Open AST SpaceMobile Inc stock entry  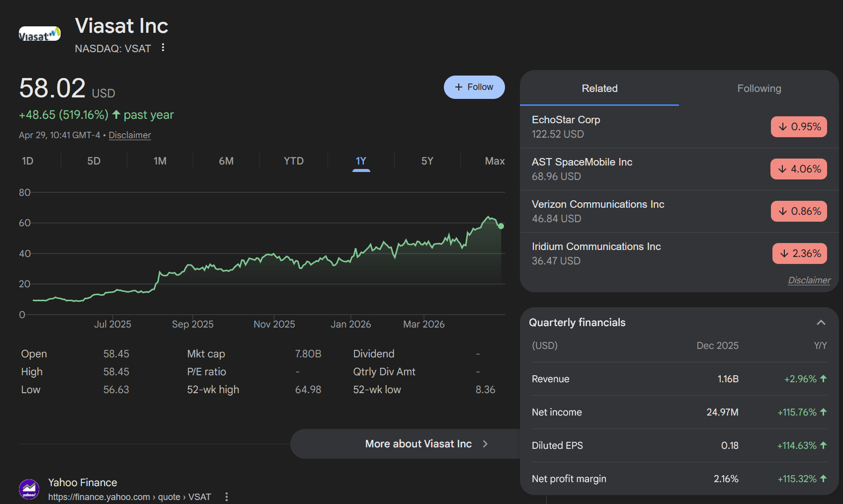(x=679, y=169)
